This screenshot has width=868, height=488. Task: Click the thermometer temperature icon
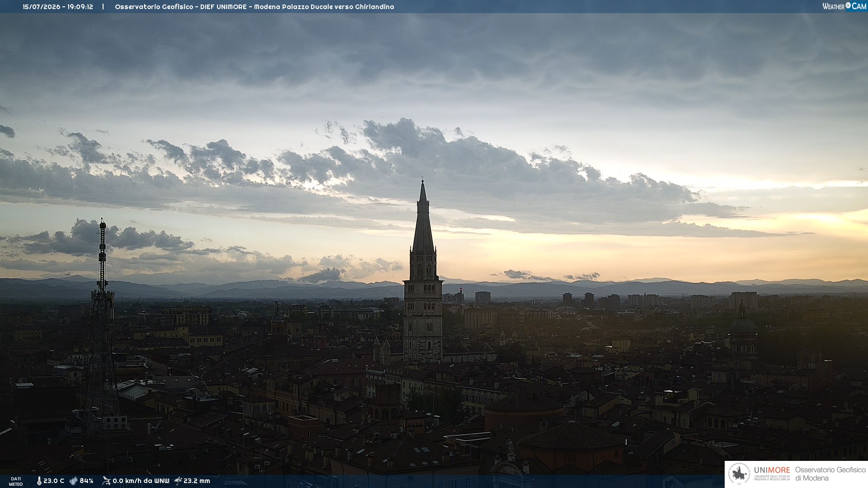(39, 481)
